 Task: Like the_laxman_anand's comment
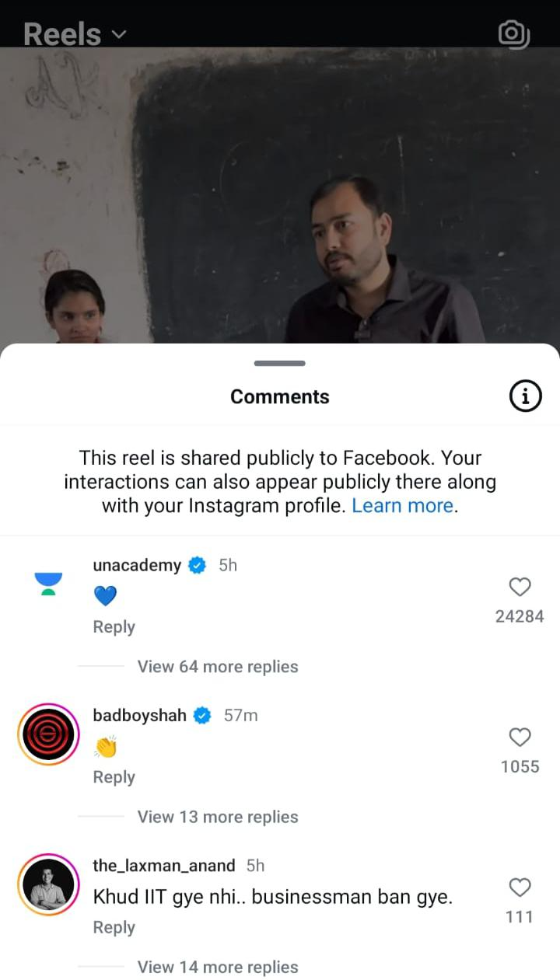520,887
